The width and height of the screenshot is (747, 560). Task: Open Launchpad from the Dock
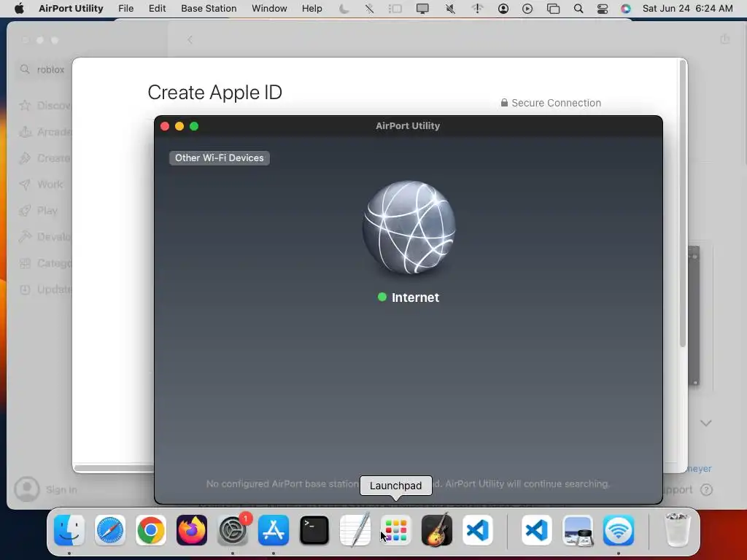pos(396,530)
